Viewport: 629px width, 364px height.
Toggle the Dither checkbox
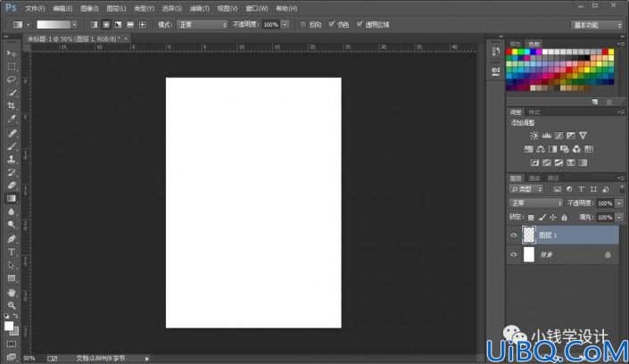pyautogui.click(x=331, y=24)
